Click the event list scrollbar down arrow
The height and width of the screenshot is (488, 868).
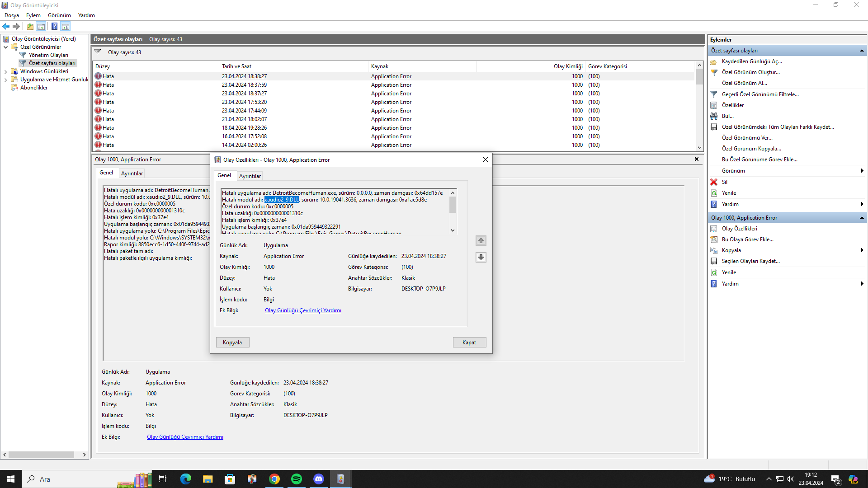tap(699, 148)
